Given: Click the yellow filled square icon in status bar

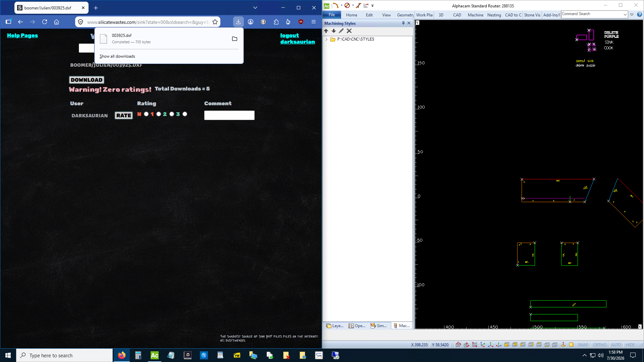Looking at the screenshot, I should 571,345.
